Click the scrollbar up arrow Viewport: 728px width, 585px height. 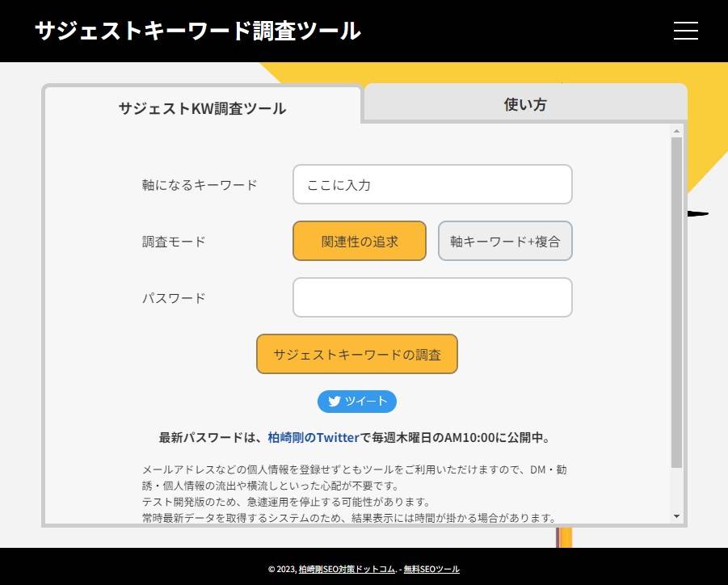(x=676, y=130)
